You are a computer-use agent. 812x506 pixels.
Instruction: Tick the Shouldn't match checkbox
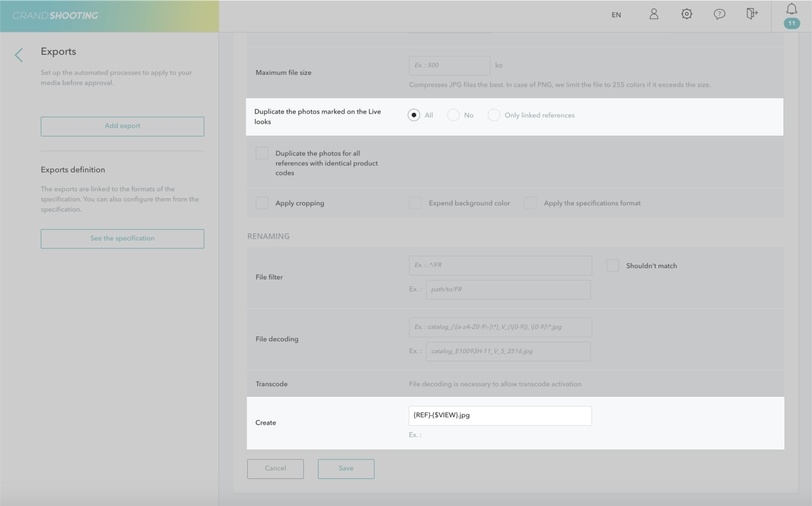[612, 265]
